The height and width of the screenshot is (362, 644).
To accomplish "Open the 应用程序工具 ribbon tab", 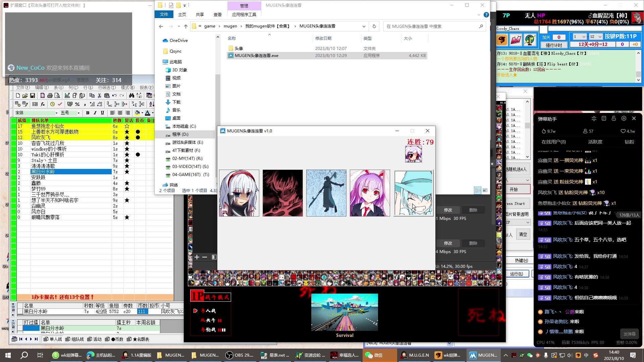I will click(x=244, y=14).
